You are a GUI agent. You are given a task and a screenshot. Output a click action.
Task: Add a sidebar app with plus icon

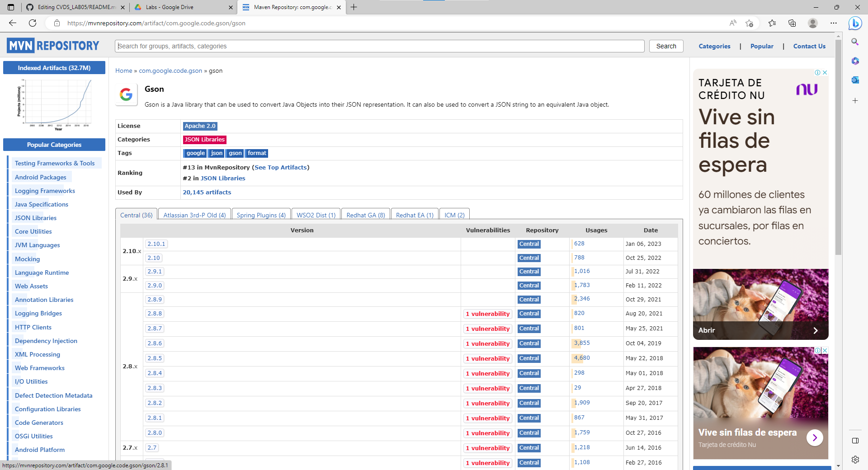pos(855,100)
